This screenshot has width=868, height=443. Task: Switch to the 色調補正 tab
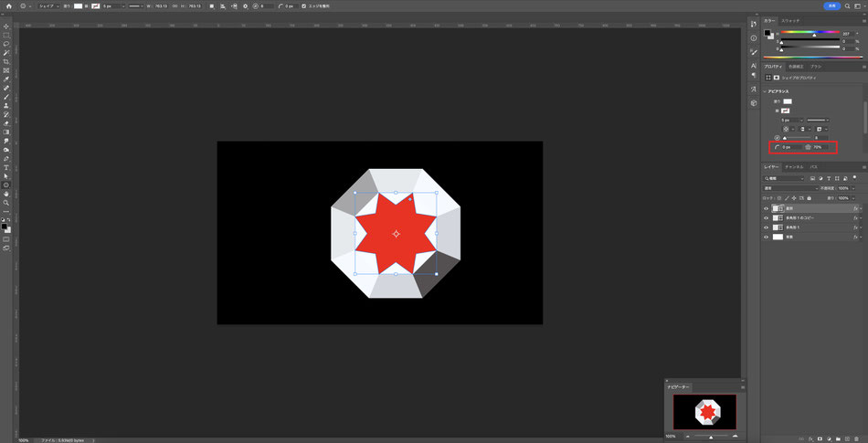point(797,67)
